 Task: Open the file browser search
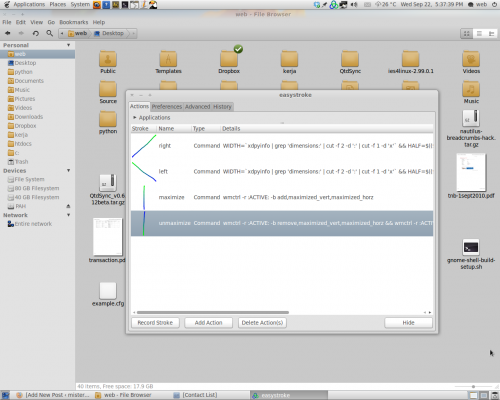49,33
